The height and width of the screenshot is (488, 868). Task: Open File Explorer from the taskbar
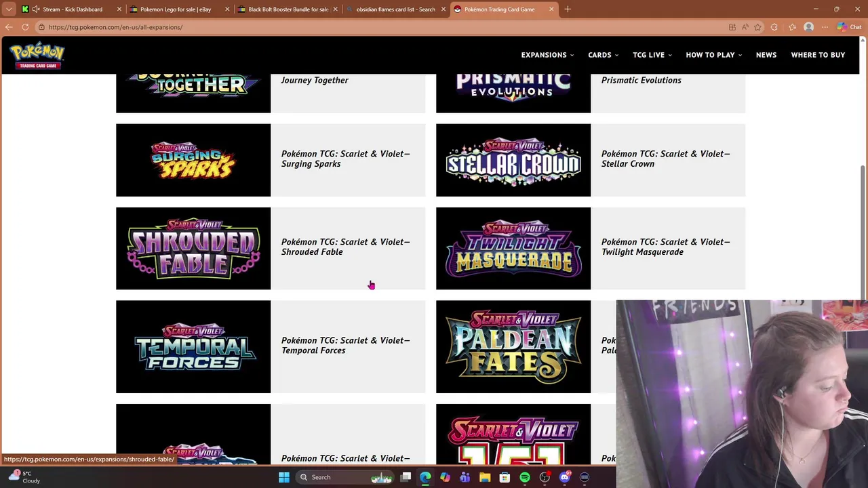(485, 477)
